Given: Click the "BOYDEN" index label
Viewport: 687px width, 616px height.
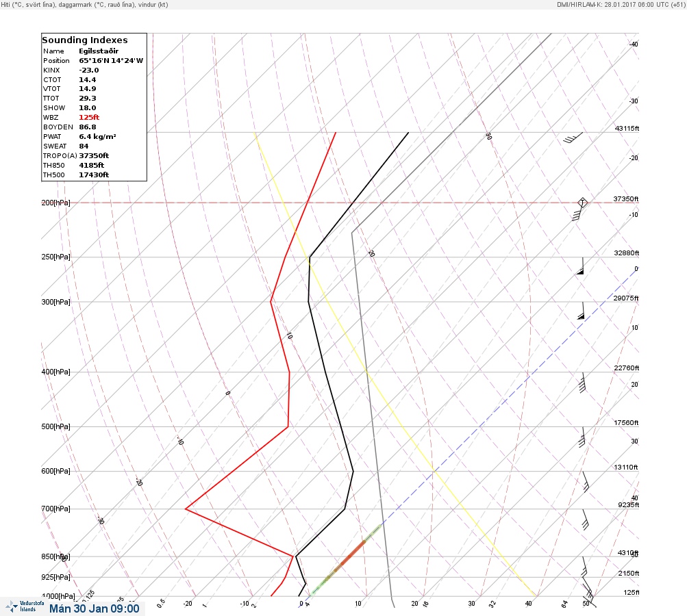Looking at the screenshot, I should pyautogui.click(x=58, y=127).
